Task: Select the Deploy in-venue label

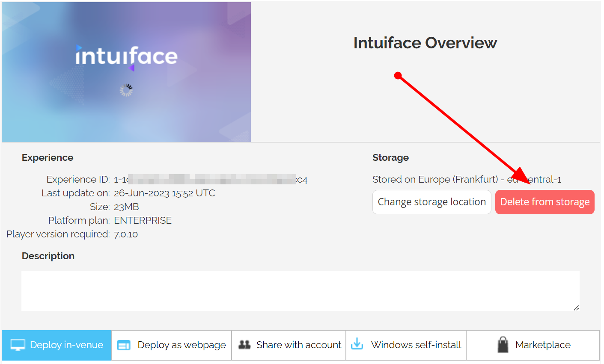Action: pyautogui.click(x=67, y=345)
